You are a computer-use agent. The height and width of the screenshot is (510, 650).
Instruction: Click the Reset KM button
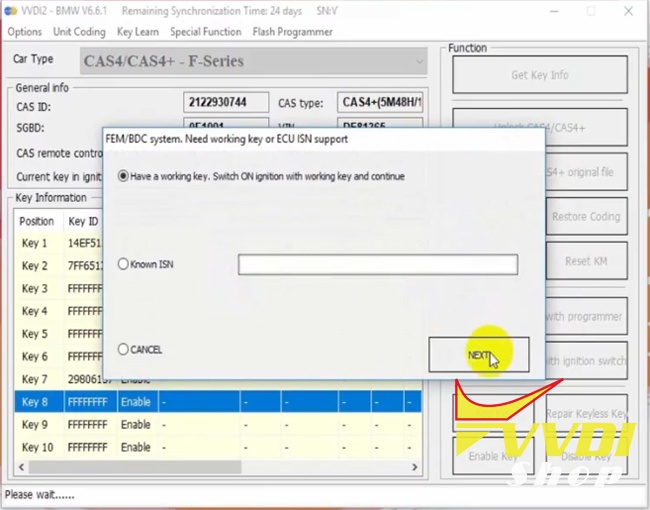point(586,261)
